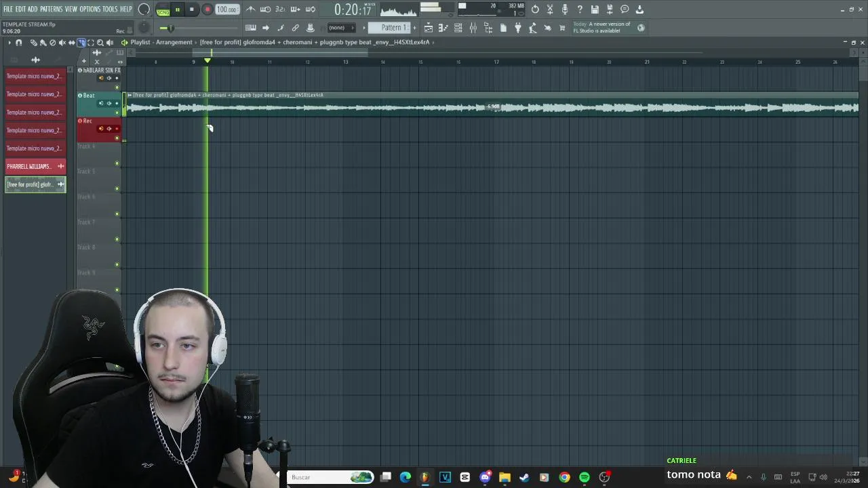This screenshot has height=488, width=868.
Task: Open the Playlist view icon
Action: [429, 28]
